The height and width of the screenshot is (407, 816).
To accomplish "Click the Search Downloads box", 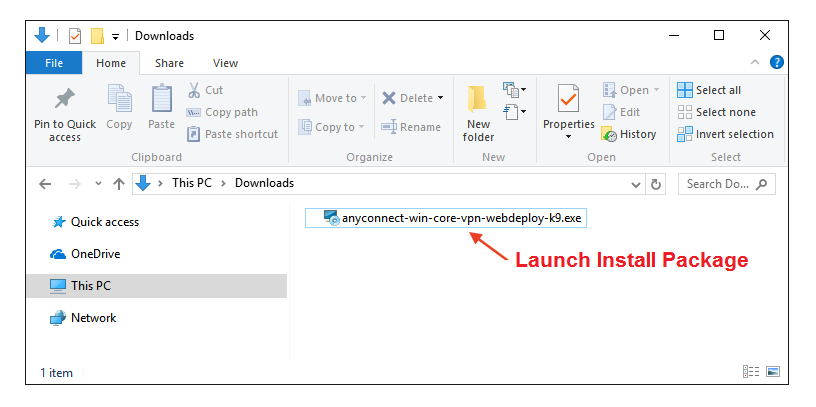I will [726, 184].
